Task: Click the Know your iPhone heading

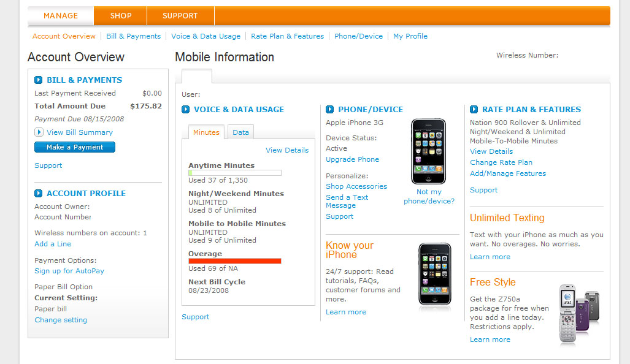Action: pos(350,250)
